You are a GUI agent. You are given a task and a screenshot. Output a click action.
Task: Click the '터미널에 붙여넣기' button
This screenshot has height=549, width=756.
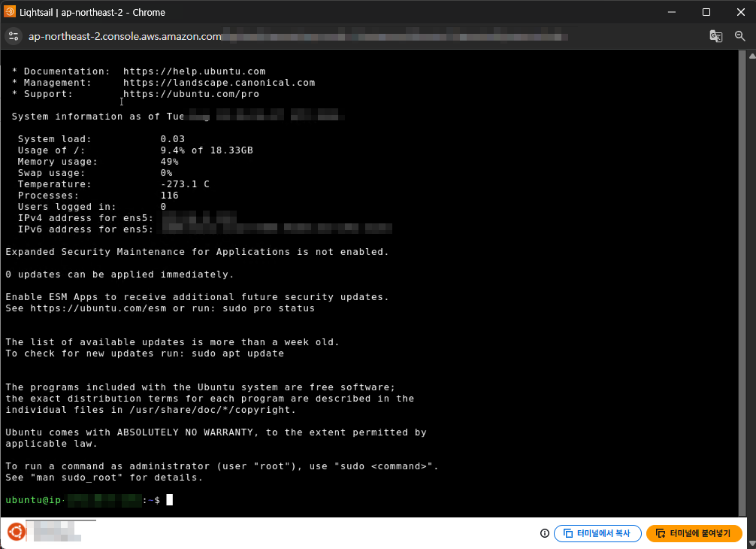tap(694, 533)
